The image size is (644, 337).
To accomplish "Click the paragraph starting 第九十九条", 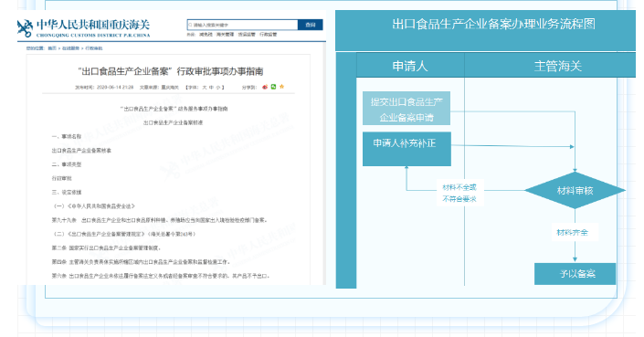I will pyautogui.click(x=160, y=220).
